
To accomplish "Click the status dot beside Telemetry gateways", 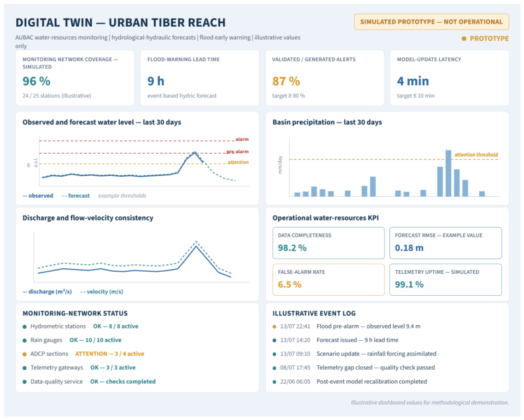I will pyautogui.click(x=25, y=368).
